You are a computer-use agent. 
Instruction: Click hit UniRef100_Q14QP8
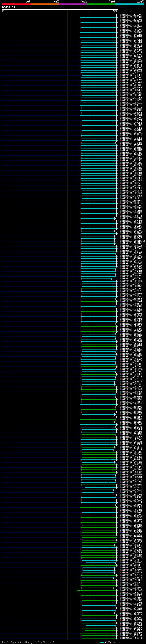pyautogui.click(x=131, y=630)
